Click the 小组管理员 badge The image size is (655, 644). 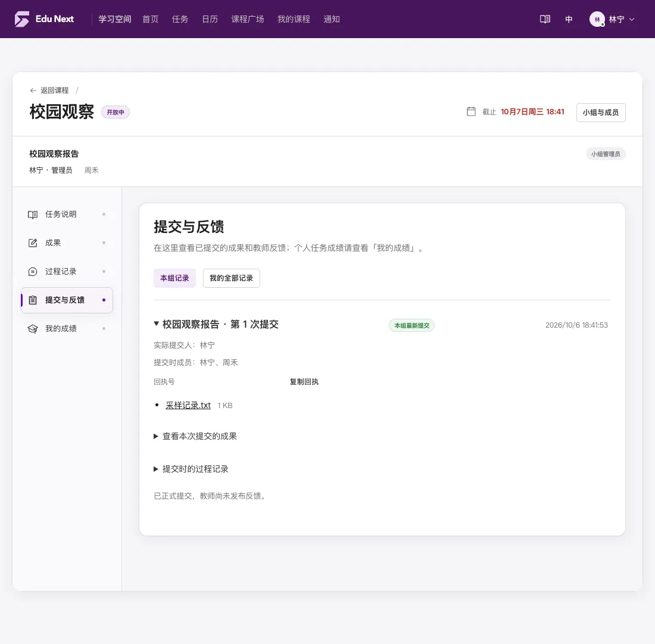coord(606,154)
